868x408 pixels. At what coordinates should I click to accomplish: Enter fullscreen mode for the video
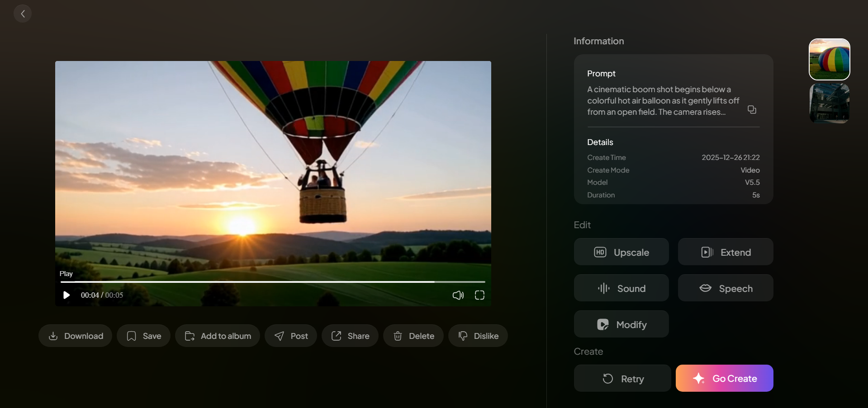[479, 295]
